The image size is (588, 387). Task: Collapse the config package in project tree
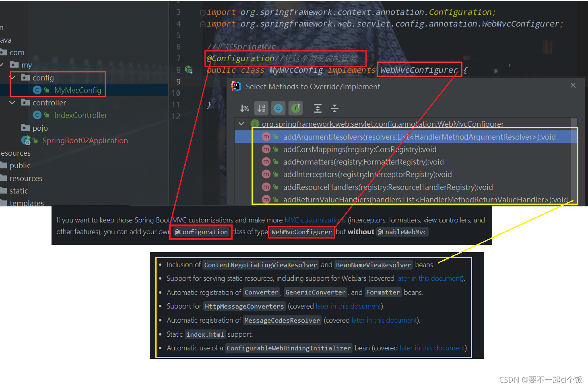12,77
